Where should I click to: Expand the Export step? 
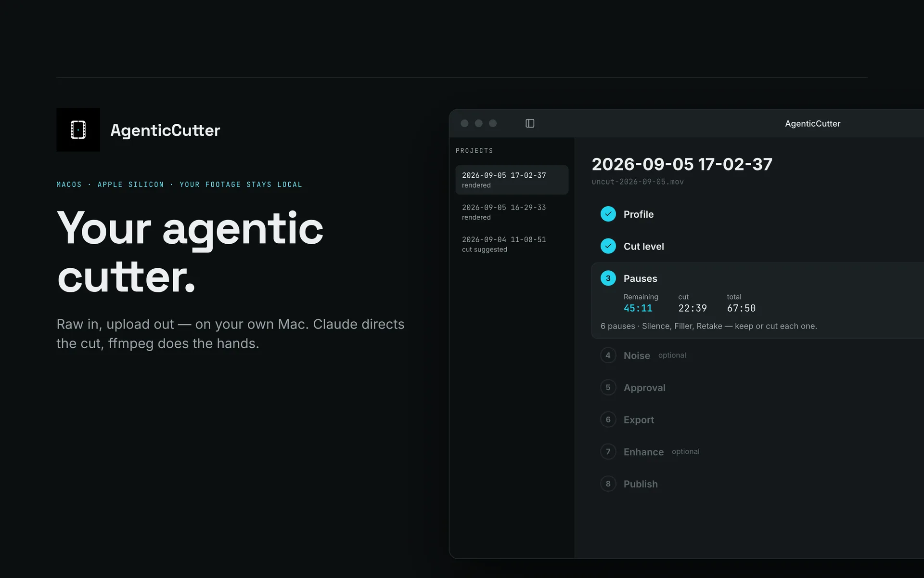point(639,420)
